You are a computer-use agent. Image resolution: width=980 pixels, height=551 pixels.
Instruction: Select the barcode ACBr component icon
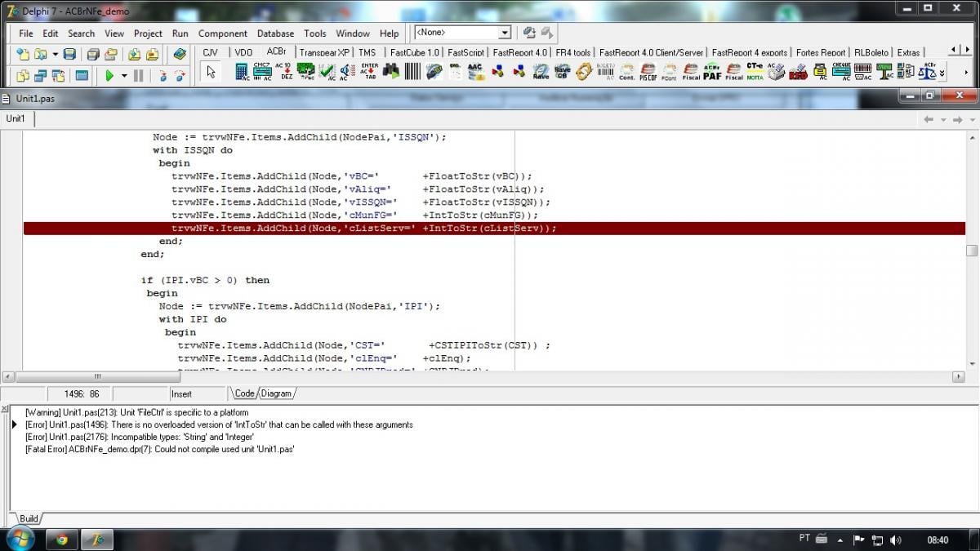click(x=412, y=72)
